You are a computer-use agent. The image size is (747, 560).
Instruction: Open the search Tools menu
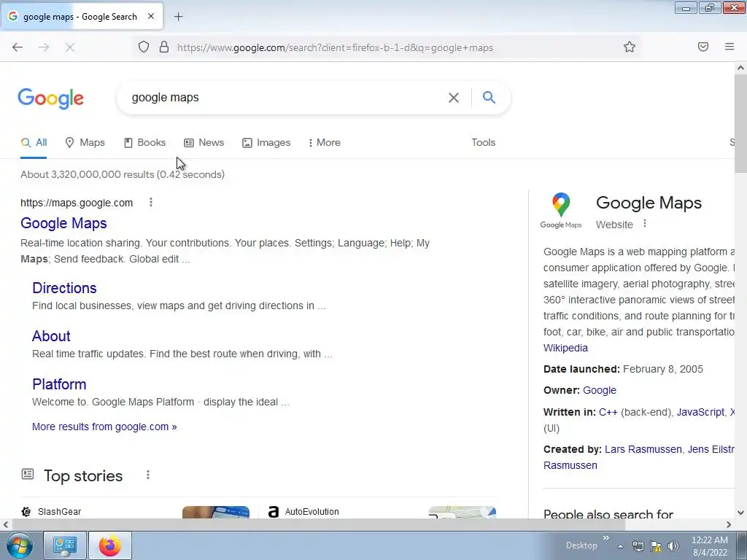click(483, 142)
